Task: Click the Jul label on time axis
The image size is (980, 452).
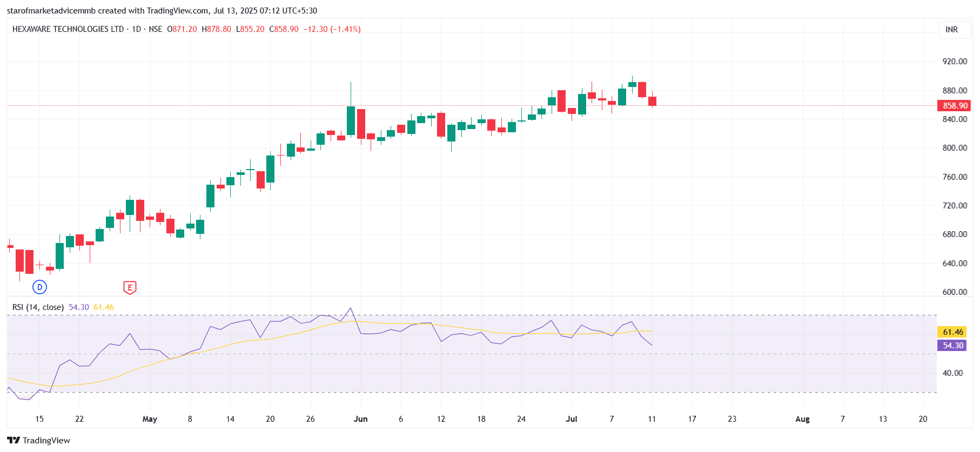Action: point(572,419)
